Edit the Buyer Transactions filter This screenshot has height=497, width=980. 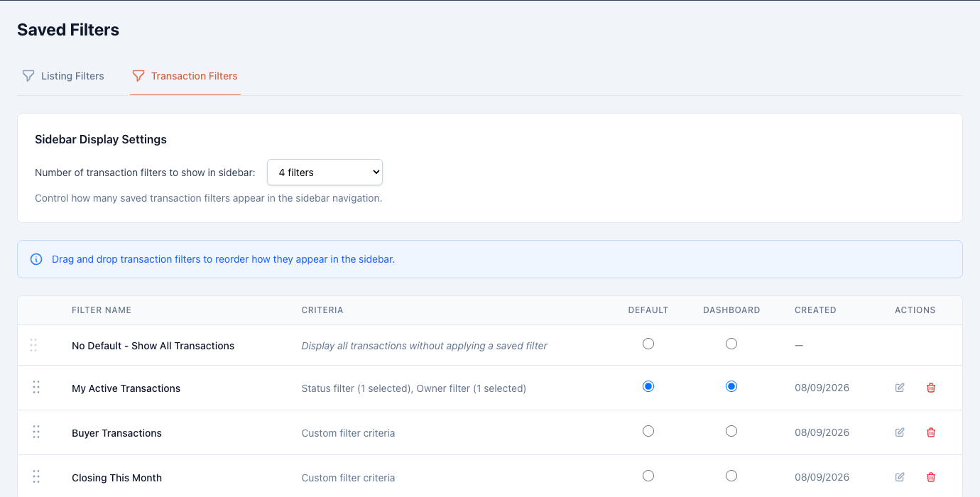pyautogui.click(x=900, y=432)
